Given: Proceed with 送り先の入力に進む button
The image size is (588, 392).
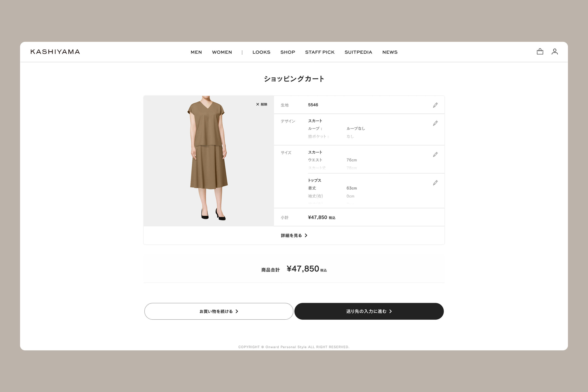Looking at the screenshot, I should pos(369,311).
